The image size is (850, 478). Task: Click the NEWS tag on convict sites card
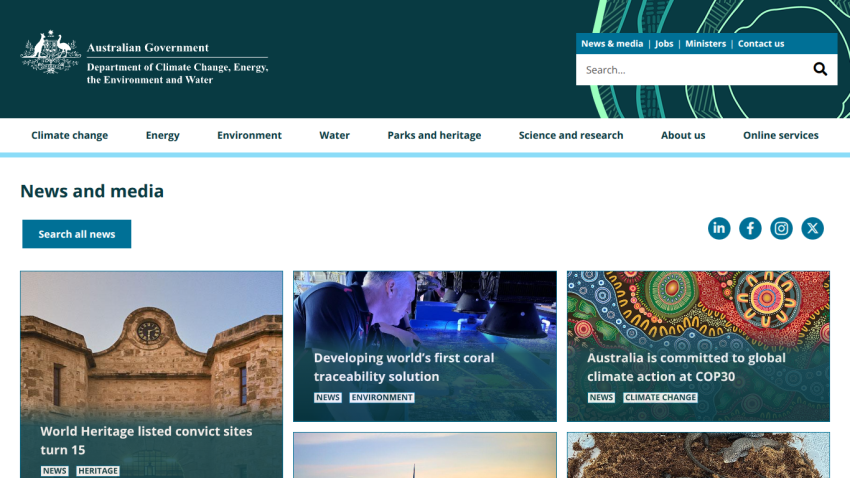pyautogui.click(x=55, y=471)
